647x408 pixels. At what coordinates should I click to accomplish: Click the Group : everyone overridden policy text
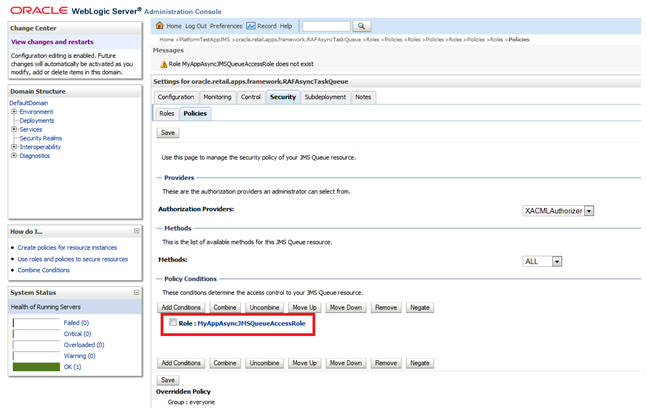[x=191, y=402]
